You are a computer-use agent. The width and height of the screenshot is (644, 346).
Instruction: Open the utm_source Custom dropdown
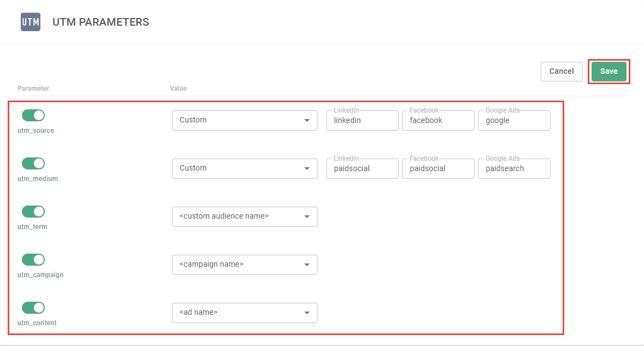click(x=244, y=120)
